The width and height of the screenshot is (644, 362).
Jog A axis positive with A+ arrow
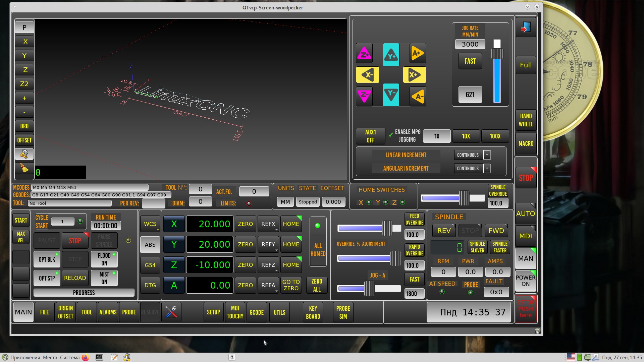pos(418,53)
